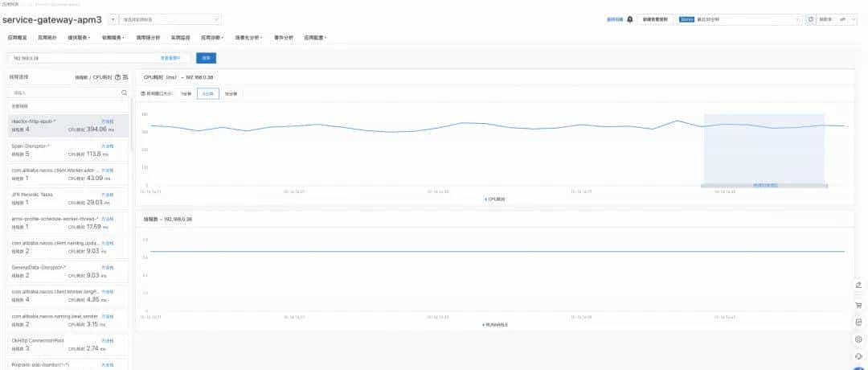Click the alarm bell icon in header
This screenshot has width=868, height=370.
tap(630, 19)
